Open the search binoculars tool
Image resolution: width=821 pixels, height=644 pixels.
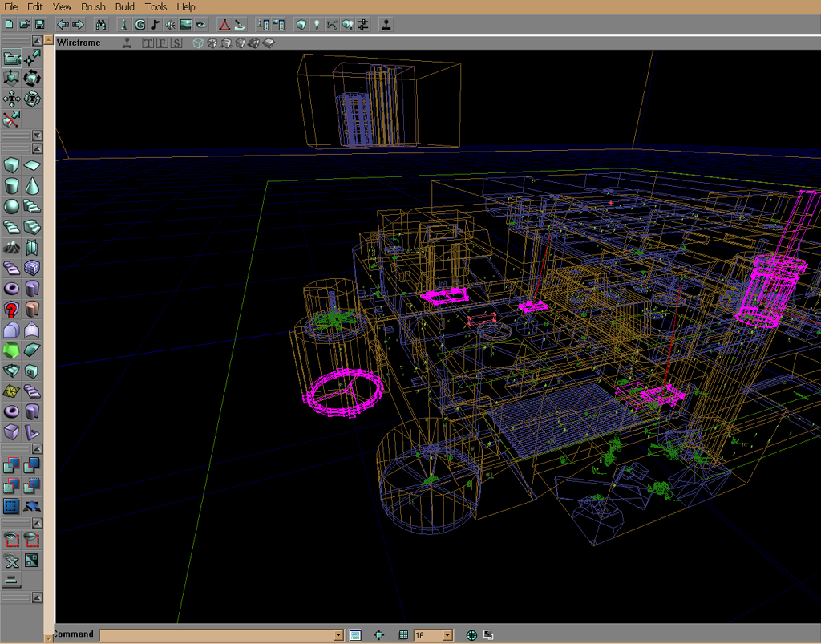click(x=101, y=25)
